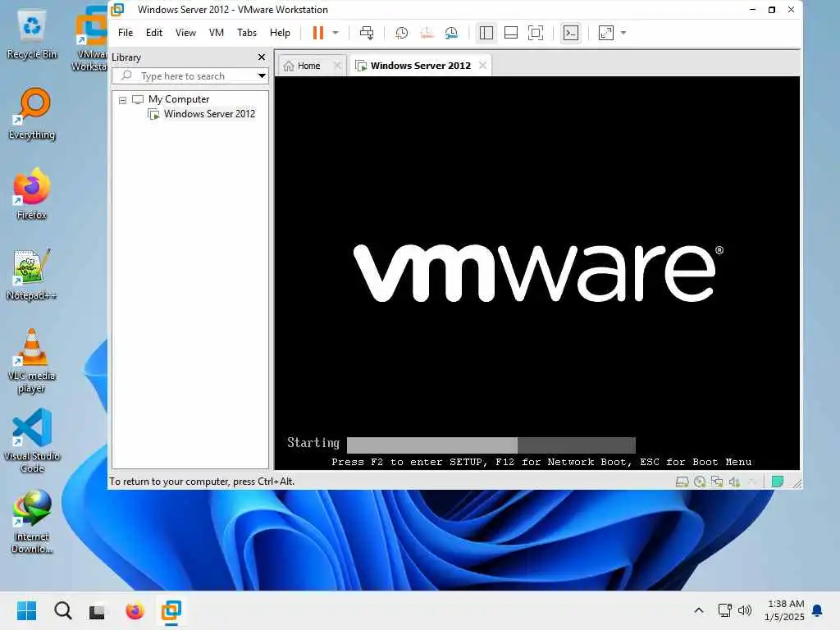The height and width of the screenshot is (630, 840).
Task: Click the revert to snapshot toolbar icon
Action: tap(427, 33)
